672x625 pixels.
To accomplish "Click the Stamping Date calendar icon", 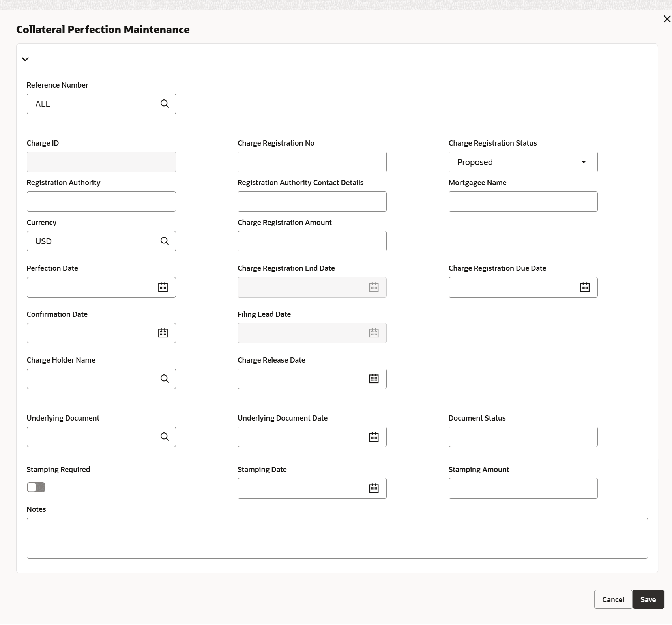I will (x=374, y=488).
